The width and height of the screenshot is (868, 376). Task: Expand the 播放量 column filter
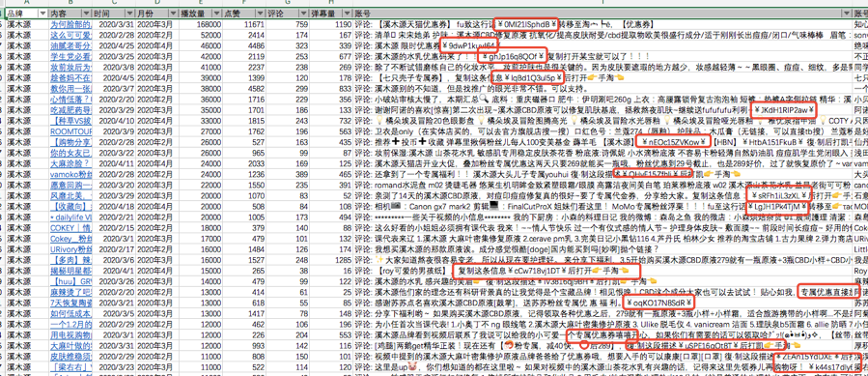coord(216,13)
